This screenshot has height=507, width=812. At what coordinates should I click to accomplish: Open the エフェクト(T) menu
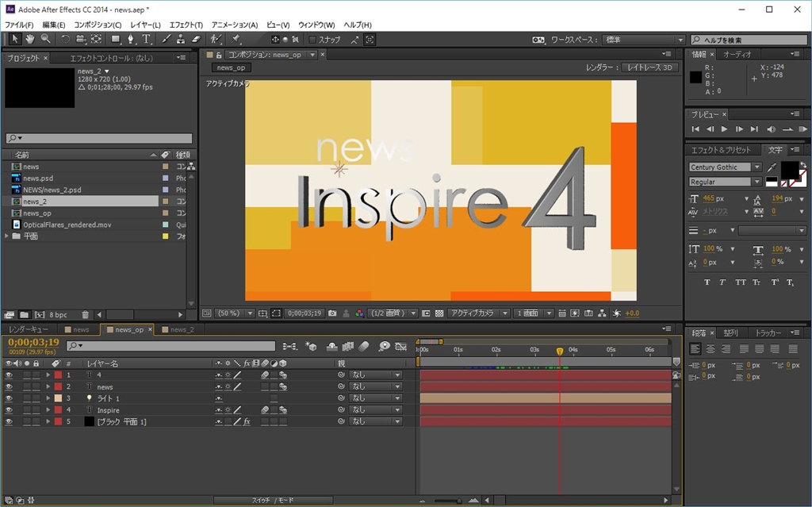[x=186, y=25]
